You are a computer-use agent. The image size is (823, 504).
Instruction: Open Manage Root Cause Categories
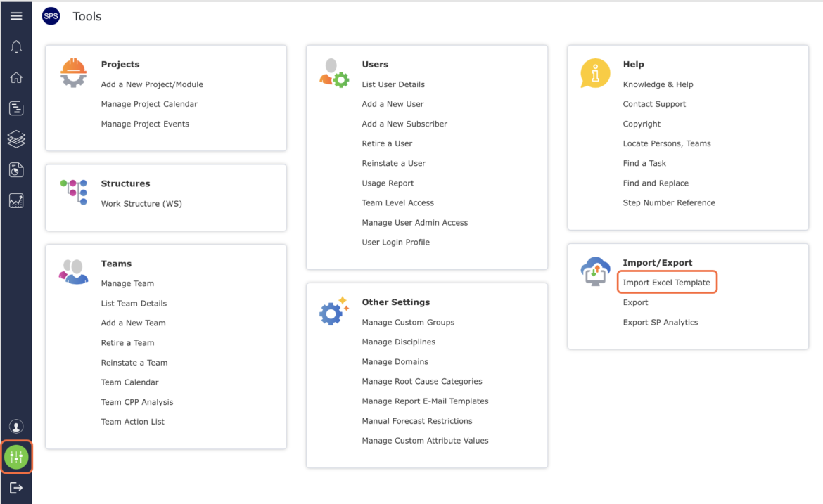click(422, 381)
